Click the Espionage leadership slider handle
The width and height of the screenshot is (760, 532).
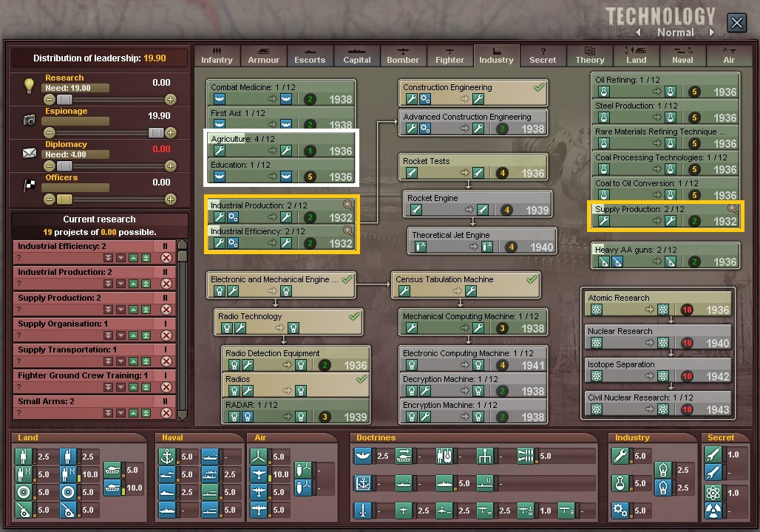coord(156,133)
